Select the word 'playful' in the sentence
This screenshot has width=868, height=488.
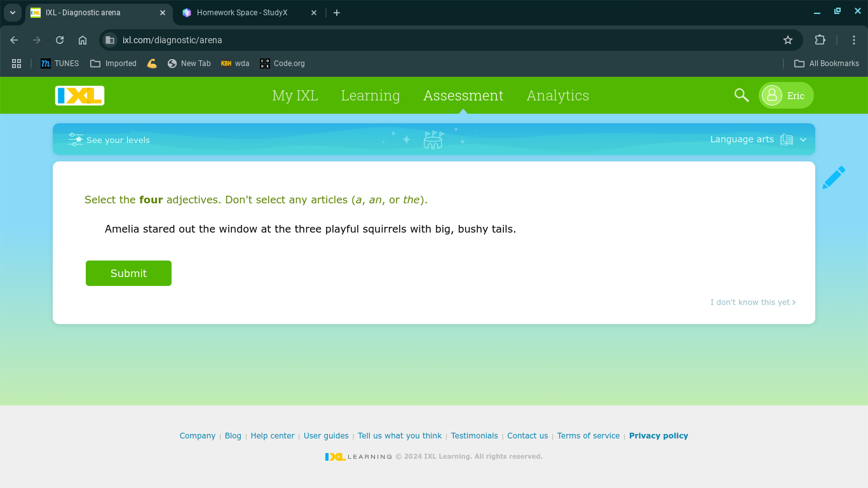[342, 229]
